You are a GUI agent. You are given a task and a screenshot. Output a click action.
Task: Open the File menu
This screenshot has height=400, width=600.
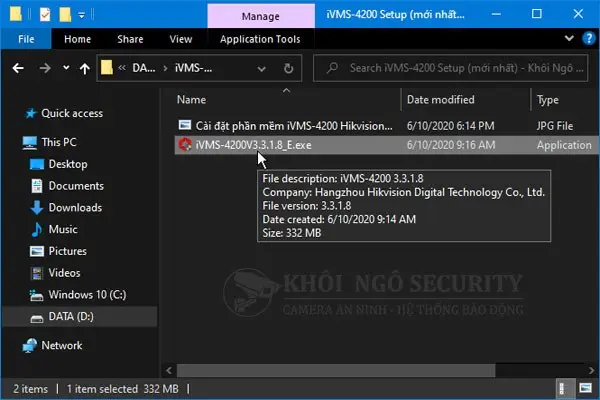[26, 39]
